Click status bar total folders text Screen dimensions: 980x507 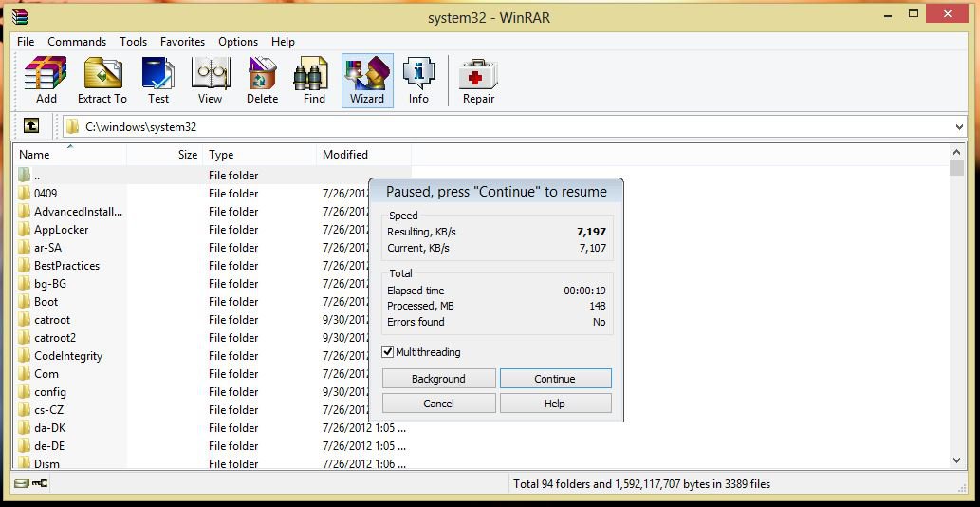click(642, 484)
